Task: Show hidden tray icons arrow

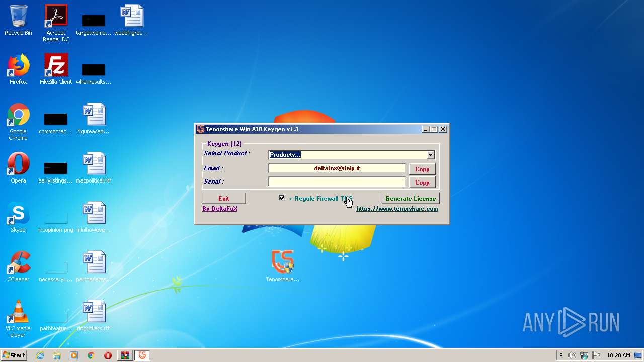Action: pos(561,355)
